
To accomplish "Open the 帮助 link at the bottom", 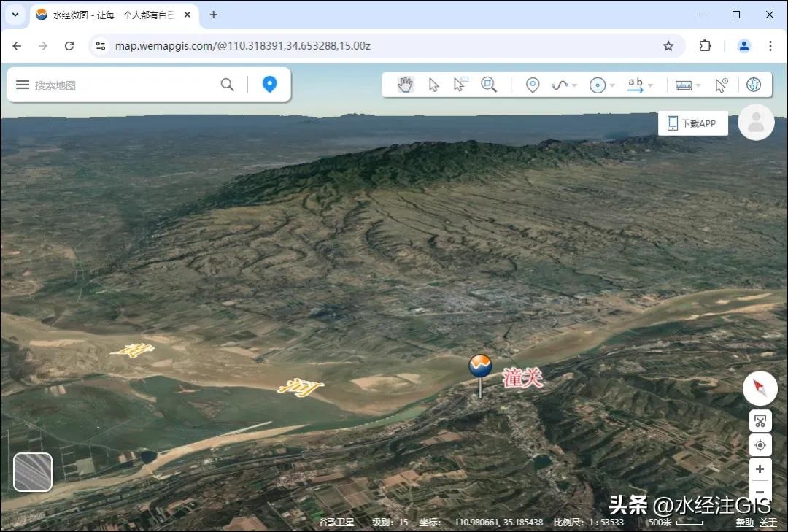I will pos(744,523).
